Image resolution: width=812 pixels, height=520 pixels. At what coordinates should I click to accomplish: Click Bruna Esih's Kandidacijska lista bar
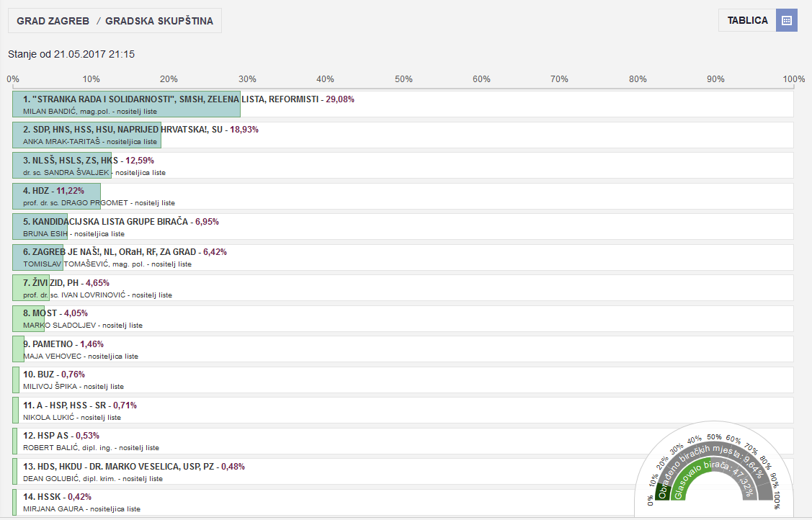40,227
